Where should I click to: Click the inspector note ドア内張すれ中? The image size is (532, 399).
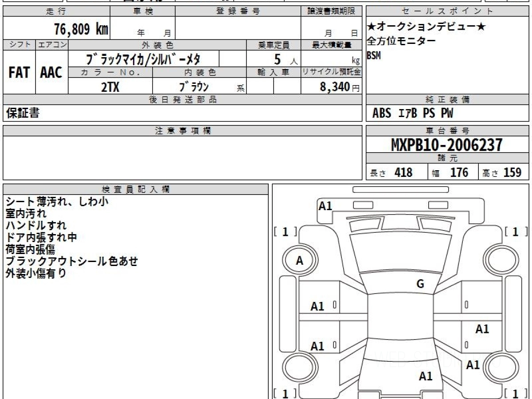point(41,238)
